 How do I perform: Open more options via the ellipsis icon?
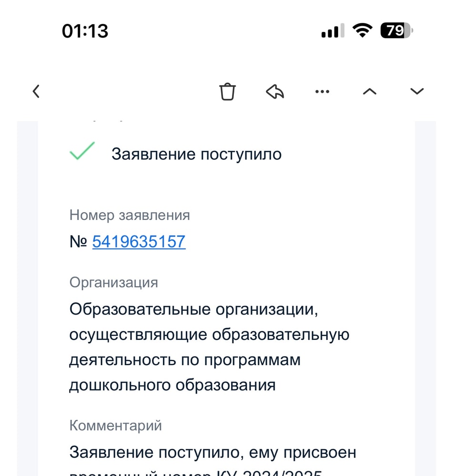point(322,91)
